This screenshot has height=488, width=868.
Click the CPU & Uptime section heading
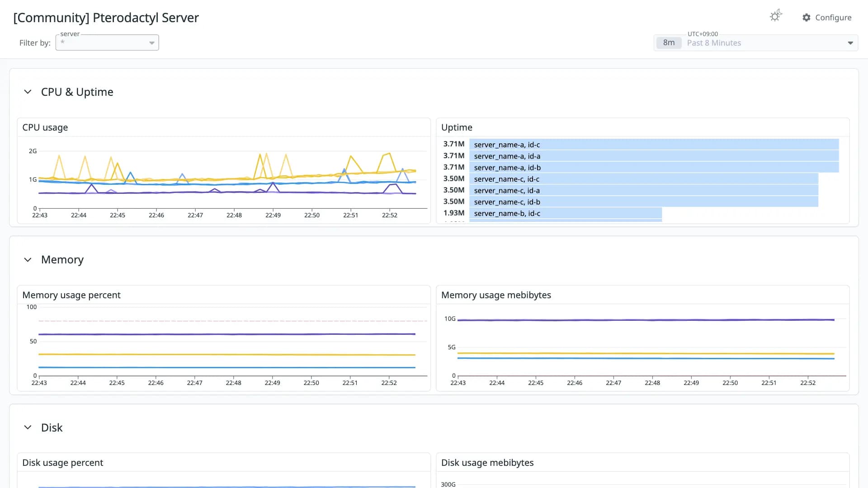point(77,92)
